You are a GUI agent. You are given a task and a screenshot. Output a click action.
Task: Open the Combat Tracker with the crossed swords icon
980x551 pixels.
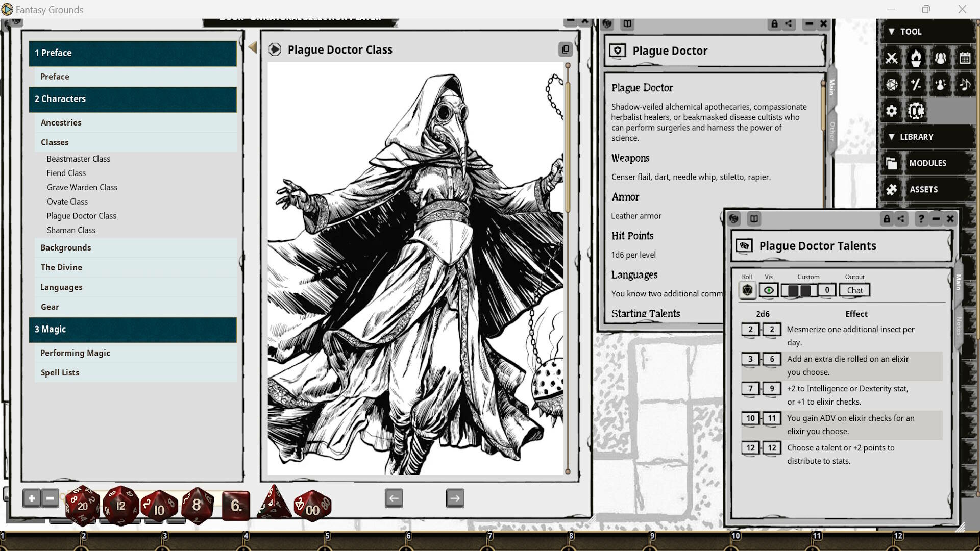click(x=892, y=58)
